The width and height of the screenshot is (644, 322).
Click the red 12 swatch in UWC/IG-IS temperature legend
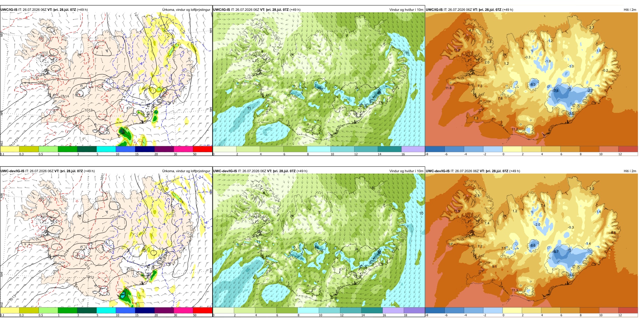coord(628,149)
